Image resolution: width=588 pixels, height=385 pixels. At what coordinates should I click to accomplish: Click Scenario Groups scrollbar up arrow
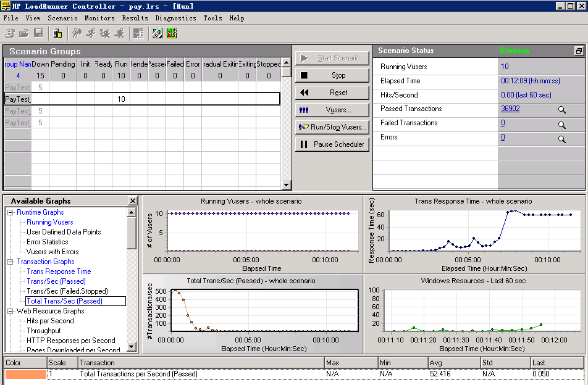click(286, 62)
